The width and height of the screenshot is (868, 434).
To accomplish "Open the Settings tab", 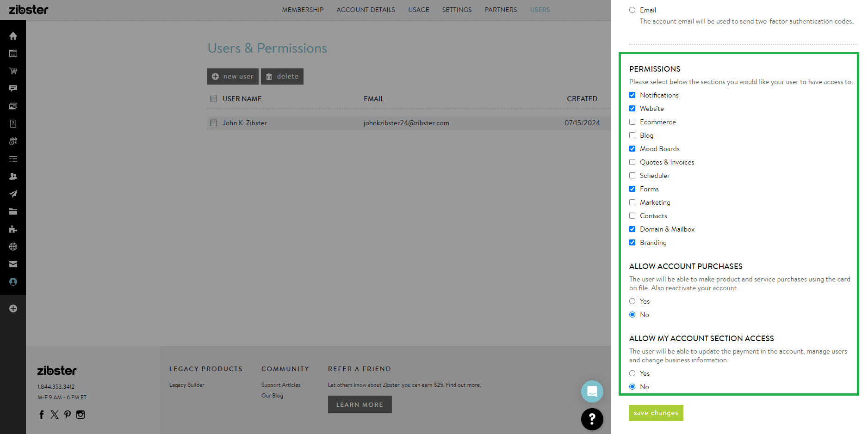I will point(457,10).
